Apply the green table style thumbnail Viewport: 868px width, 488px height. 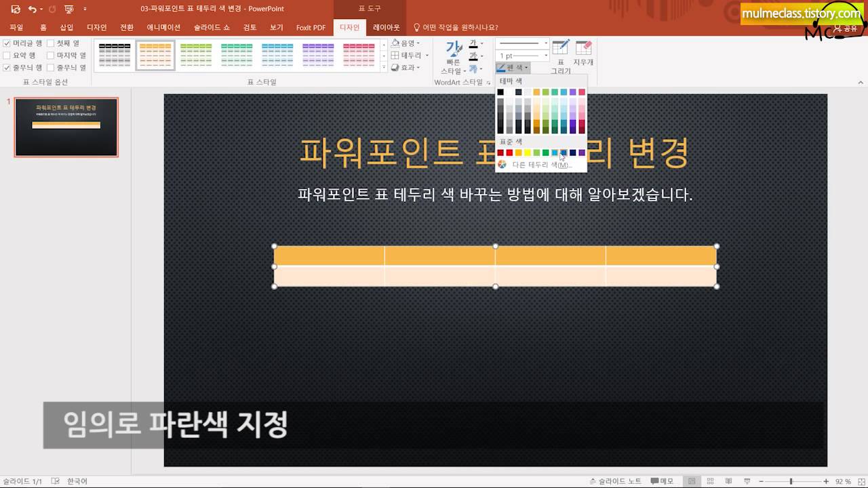[196, 55]
